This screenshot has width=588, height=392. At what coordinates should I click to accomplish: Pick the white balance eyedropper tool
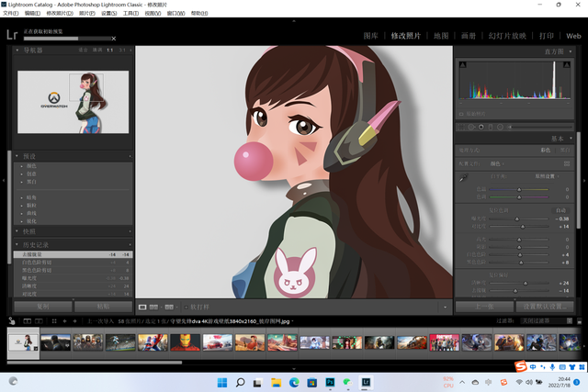463,177
